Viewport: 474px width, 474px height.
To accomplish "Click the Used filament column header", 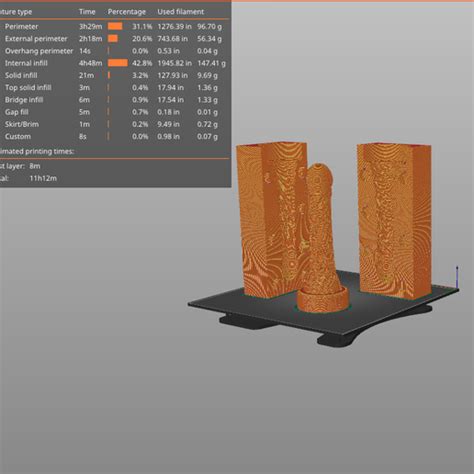I will point(181,12).
